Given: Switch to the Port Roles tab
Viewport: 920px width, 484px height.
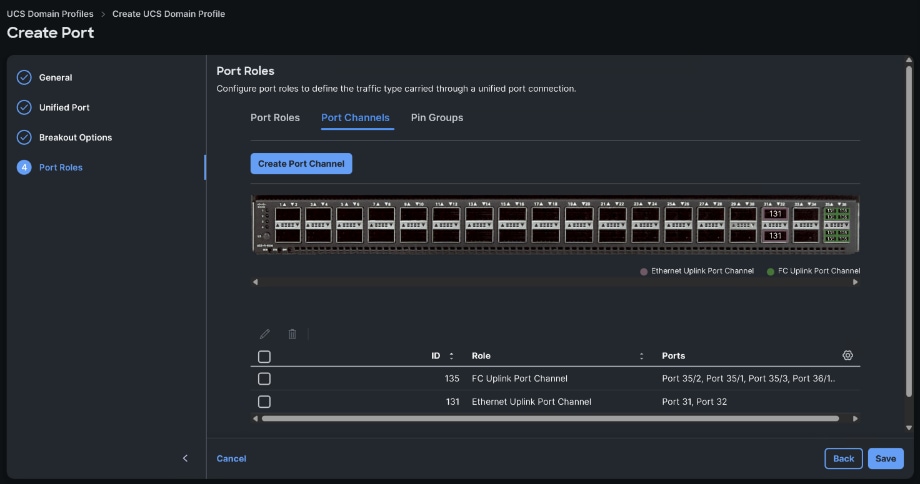Looking at the screenshot, I should 275,117.
